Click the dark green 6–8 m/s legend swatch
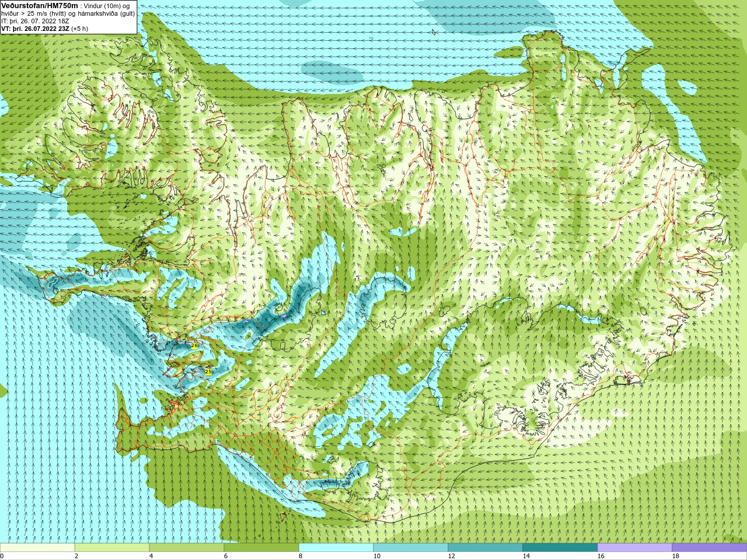Viewport: 747px width, 560px height. point(261,548)
